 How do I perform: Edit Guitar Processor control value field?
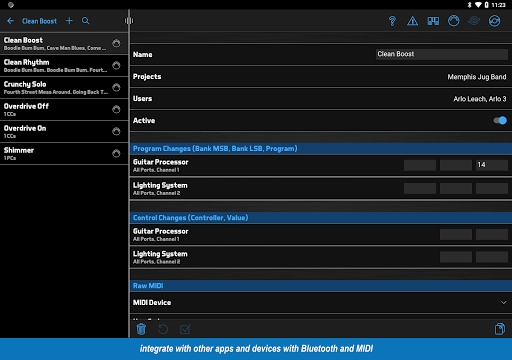pos(492,234)
